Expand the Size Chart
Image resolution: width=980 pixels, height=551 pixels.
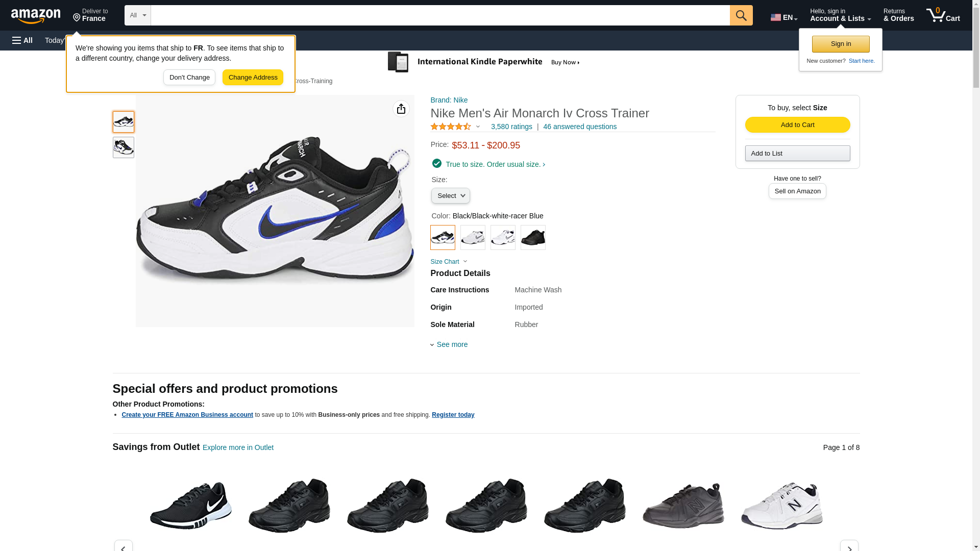tap(448, 262)
